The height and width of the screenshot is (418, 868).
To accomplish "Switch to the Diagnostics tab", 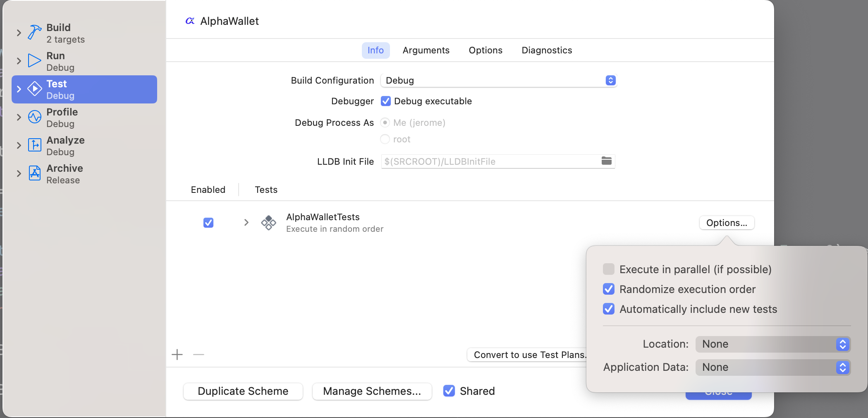I will [547, 50].
